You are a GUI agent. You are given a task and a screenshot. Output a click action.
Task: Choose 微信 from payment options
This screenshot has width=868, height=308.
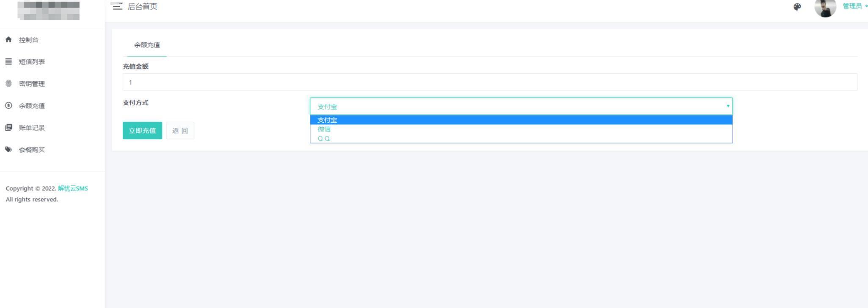[521, 129]
